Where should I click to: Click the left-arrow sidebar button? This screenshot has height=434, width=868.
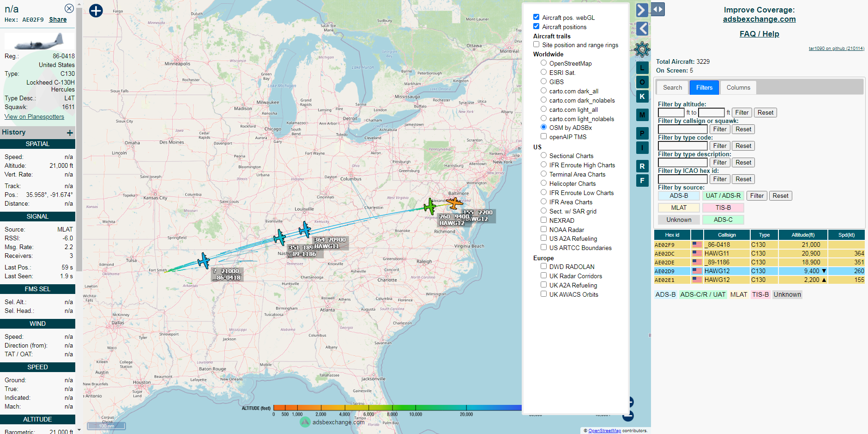click(x=642, y=29)
